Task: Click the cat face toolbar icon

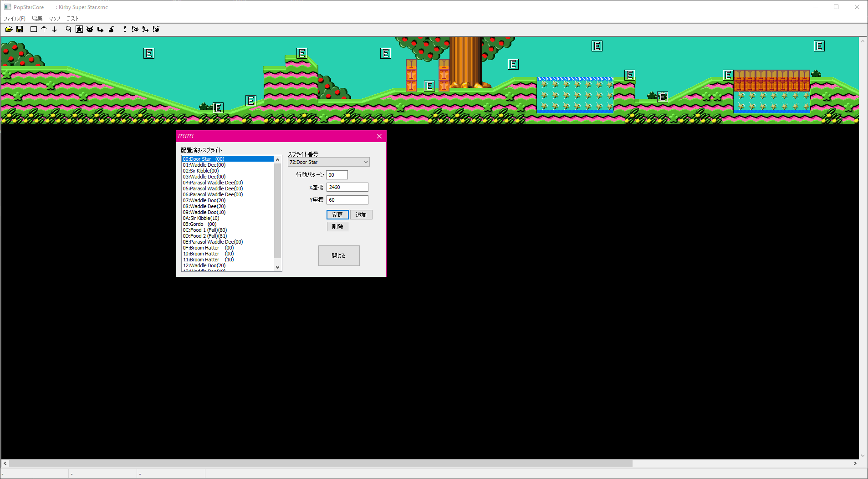Action: (x=90, y=29)
